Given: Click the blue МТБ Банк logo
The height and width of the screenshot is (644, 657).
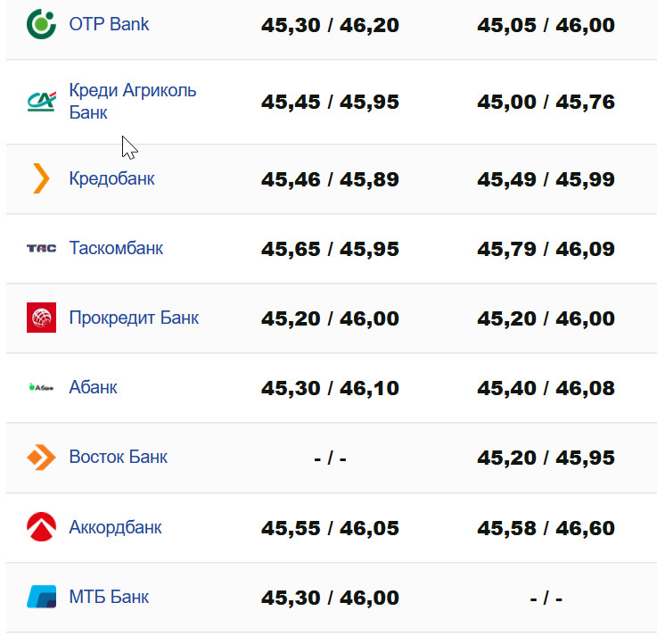Looking at the screenshot, I should coord(41,596).
